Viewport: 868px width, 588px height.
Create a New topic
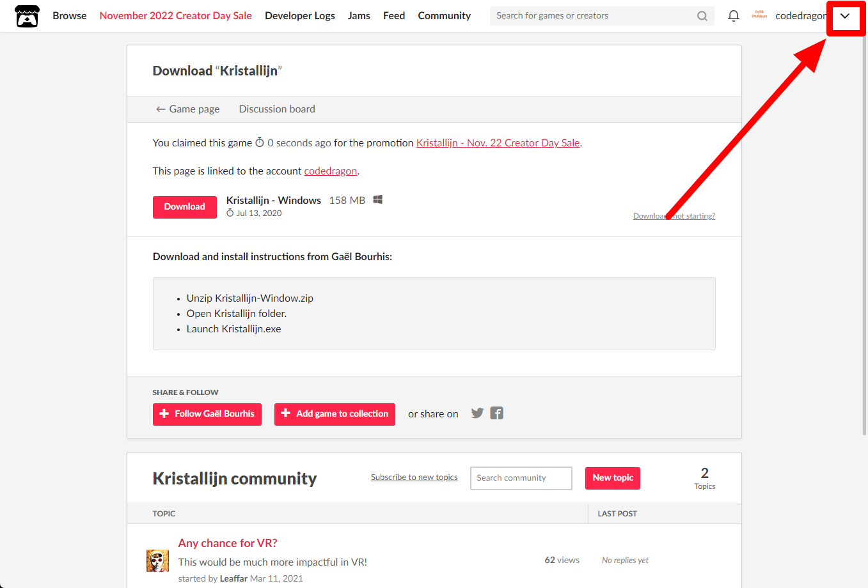[613, 478]
